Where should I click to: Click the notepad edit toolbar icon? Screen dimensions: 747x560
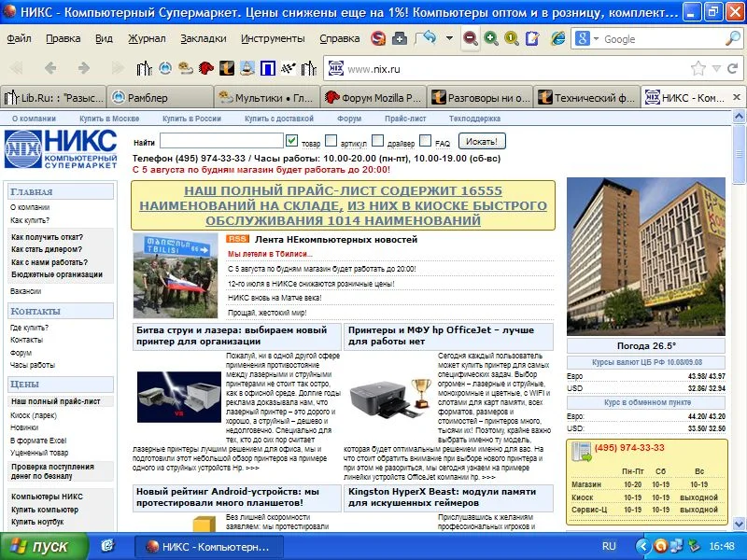532,38
